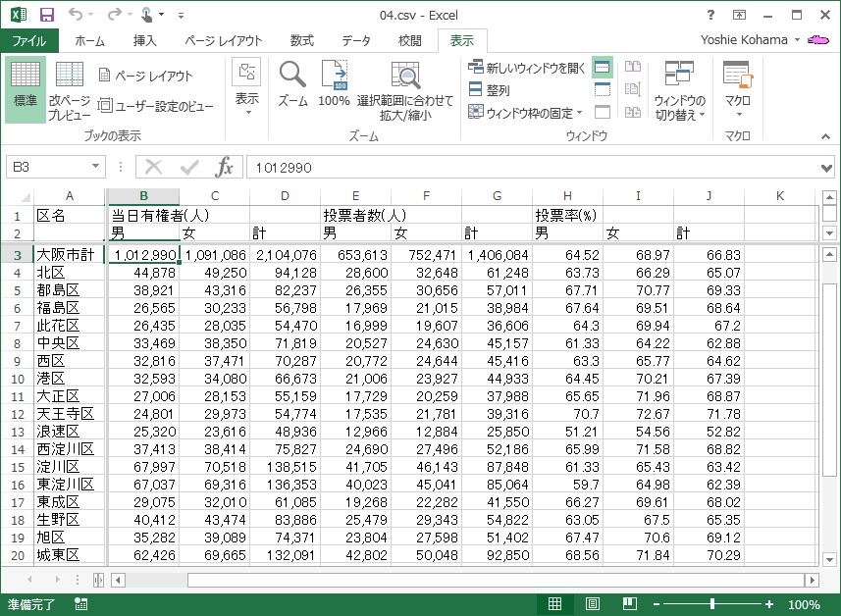The height and width of the screenshot is (616, 841).
Task: Open the Customize Quick Access Toolbar dropdown
Action: tap(181, 16)
